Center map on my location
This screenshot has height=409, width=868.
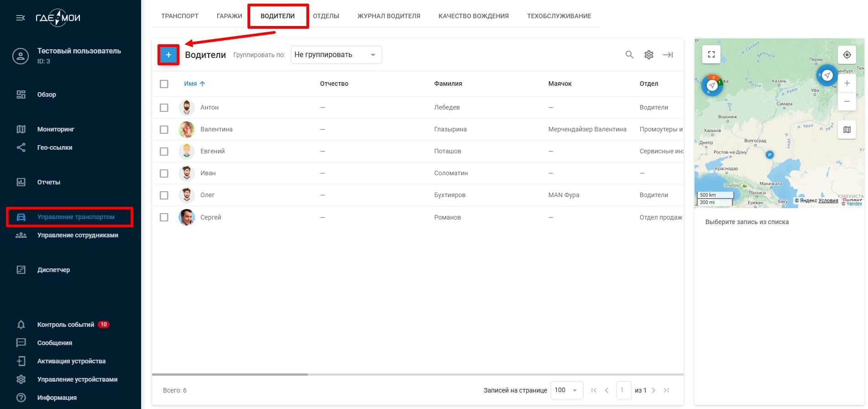tap(847, 55)
